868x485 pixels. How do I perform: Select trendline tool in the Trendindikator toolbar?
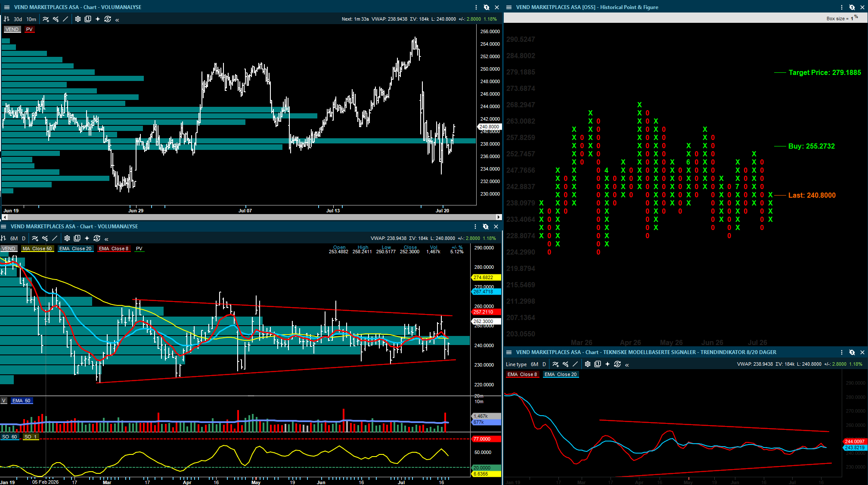tap(575, 364)
